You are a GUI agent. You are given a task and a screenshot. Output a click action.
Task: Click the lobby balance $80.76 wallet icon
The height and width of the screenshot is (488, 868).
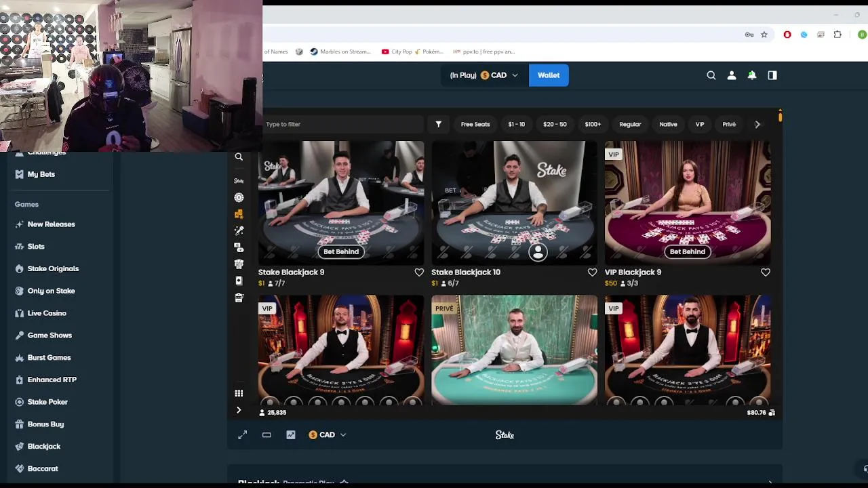tap(772, 412)
